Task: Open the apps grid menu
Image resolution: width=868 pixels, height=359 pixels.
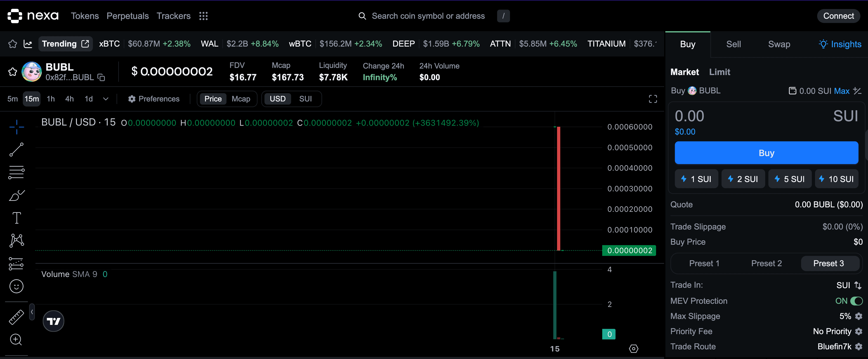Action: [203, 16]
